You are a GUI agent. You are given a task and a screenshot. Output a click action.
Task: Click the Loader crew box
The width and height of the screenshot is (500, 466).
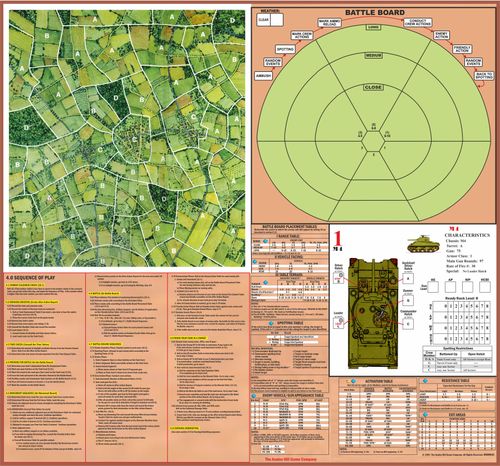click(x=339, y=322)
